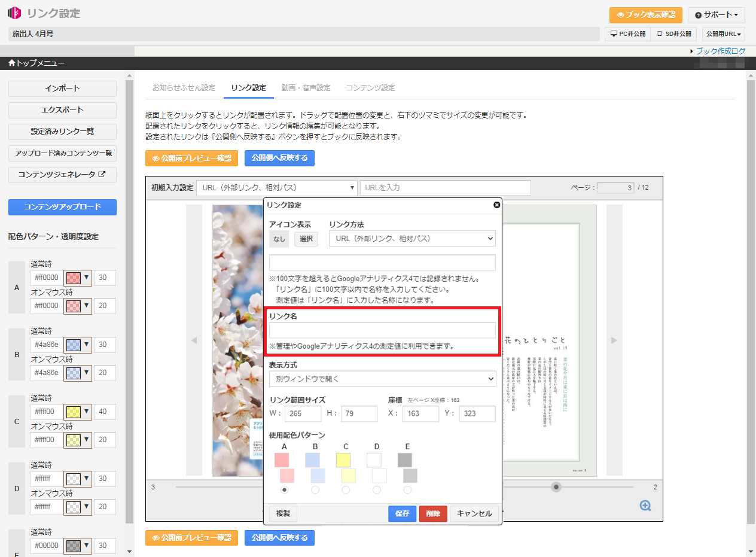This screenshot has width=756, height=557.
Task: Click the PC非公開 monitor button
Action: coord(627,34)
